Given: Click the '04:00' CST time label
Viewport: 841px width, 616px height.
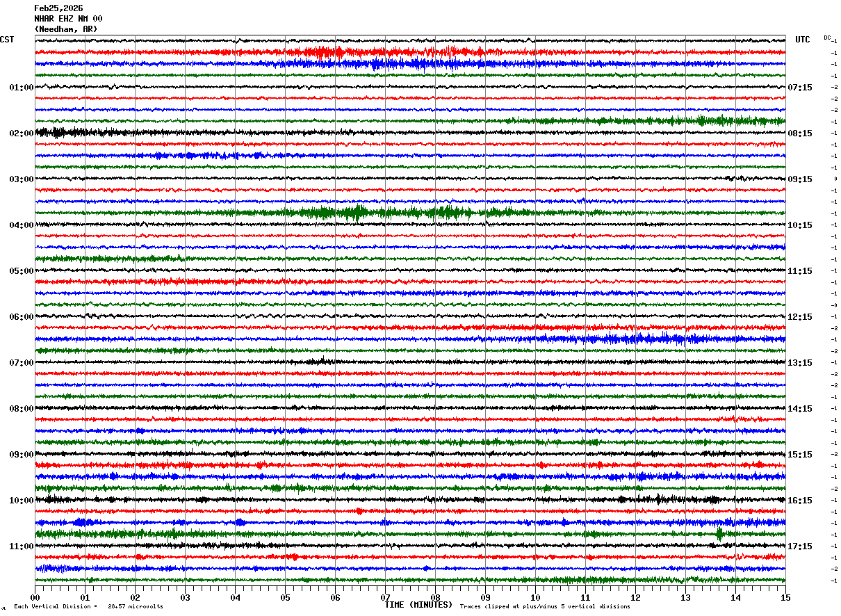Looking at the screenshot, I should point(22,225).
